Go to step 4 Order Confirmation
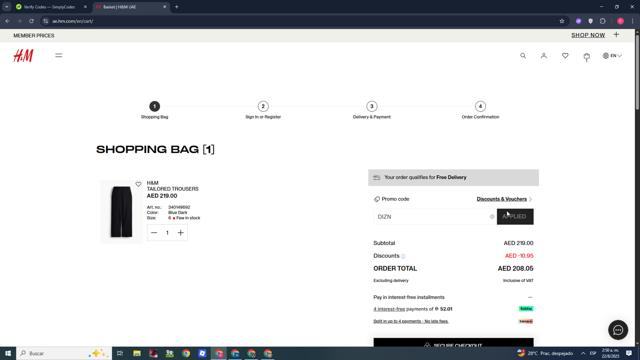Viewport: 640px width, 360px height. tap(480, 110)
